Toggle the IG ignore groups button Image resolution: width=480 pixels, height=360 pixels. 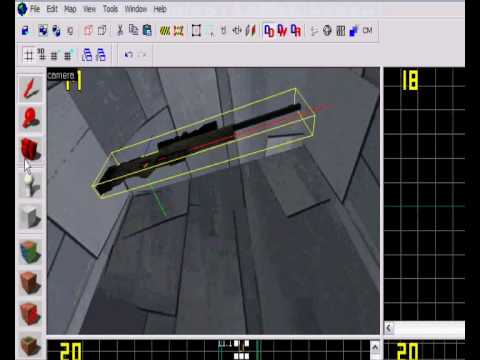(70, 31)
